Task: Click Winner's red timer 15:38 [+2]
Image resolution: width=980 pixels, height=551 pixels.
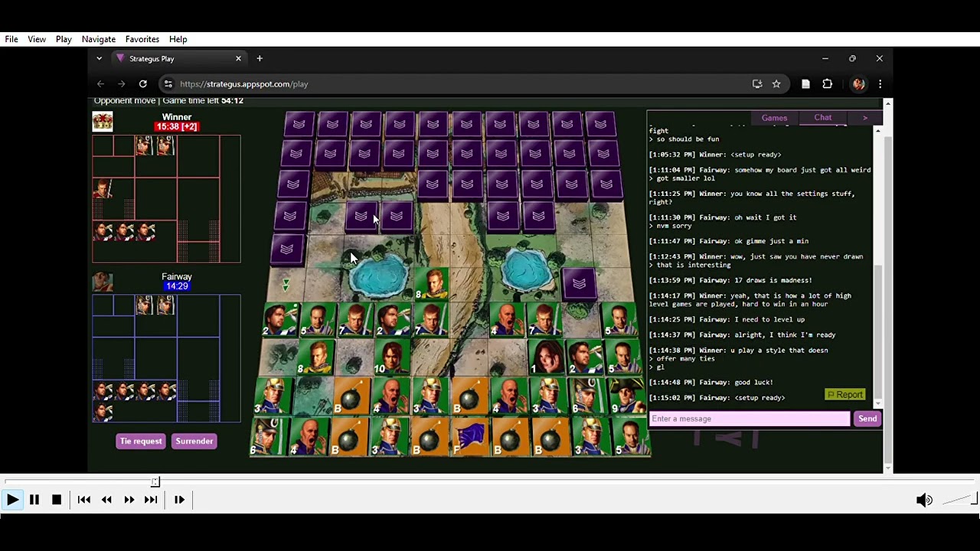Action: [177, 126]
